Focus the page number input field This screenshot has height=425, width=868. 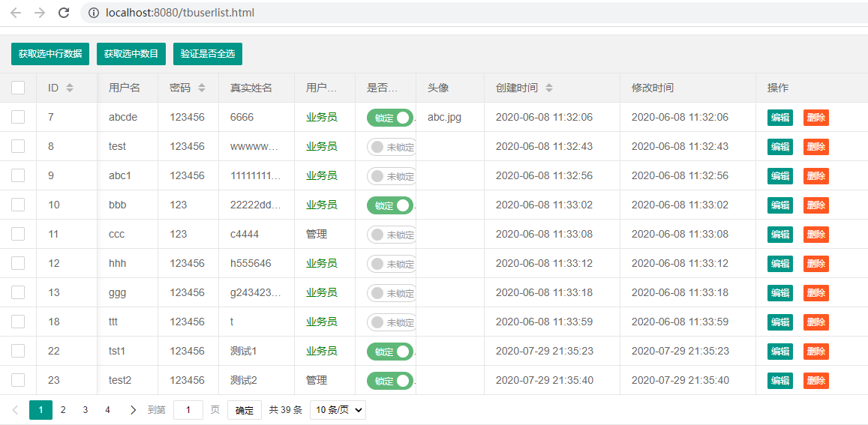pyautogui.click(x=188, y=410)
